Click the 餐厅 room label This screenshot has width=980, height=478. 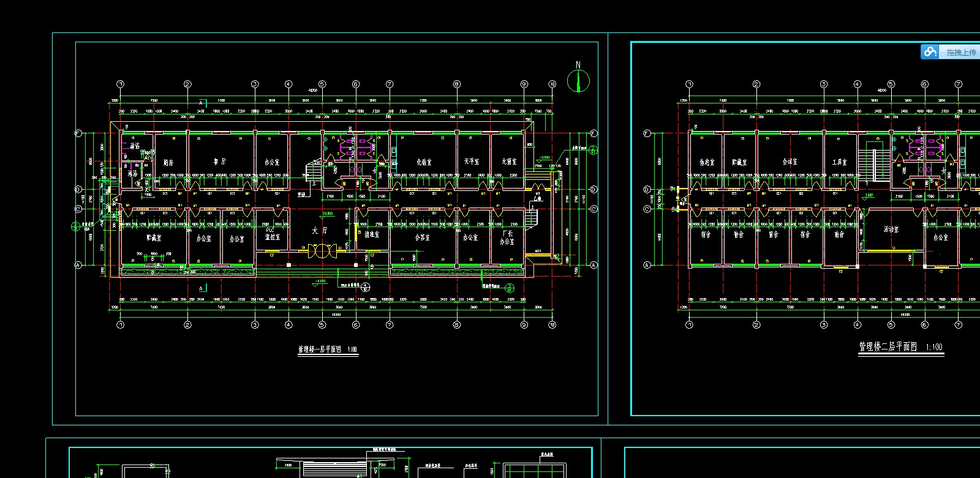[x=220, y=162]
